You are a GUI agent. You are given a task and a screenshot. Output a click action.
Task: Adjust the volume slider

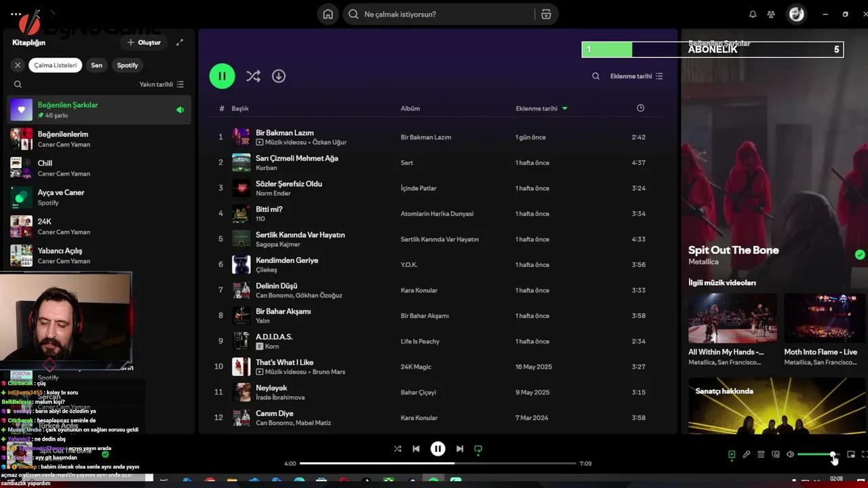[x=818, y=454]
